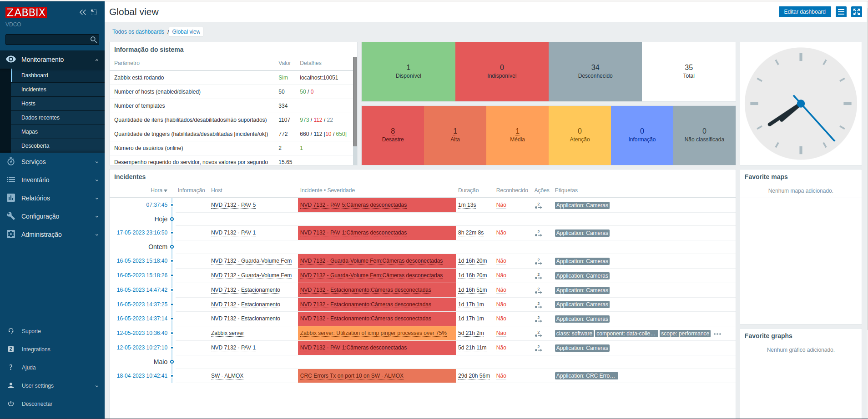The width and height of the screenshot is (868, 419).
Task: Click the Zabbix logo
Action: coord(26,12)
